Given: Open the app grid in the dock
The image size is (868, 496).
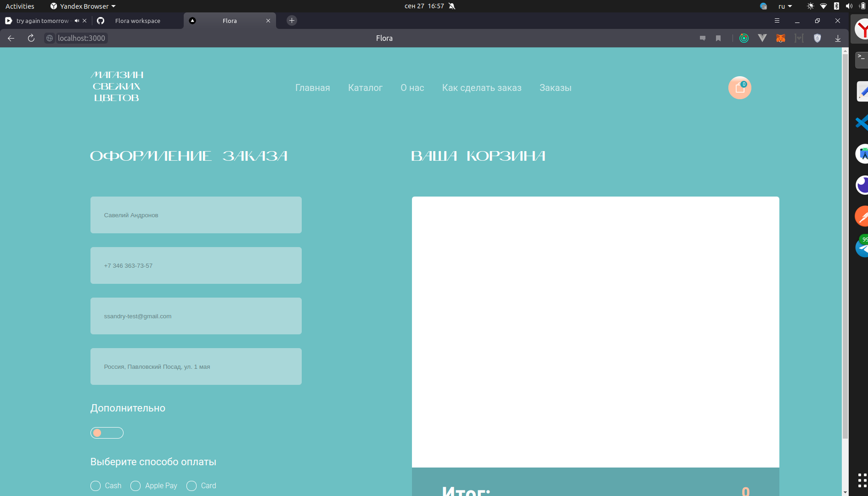Looking at the screenshot, I should (862, 479).
